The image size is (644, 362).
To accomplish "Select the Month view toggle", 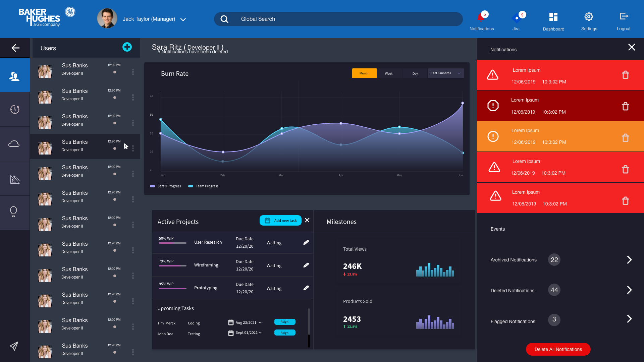I will point(364,73).
